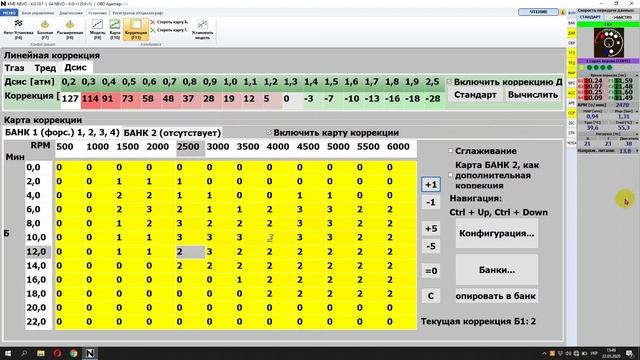
Task: Select Расширенная (F8) configuration icon
Action: click(x=70, y=29)
